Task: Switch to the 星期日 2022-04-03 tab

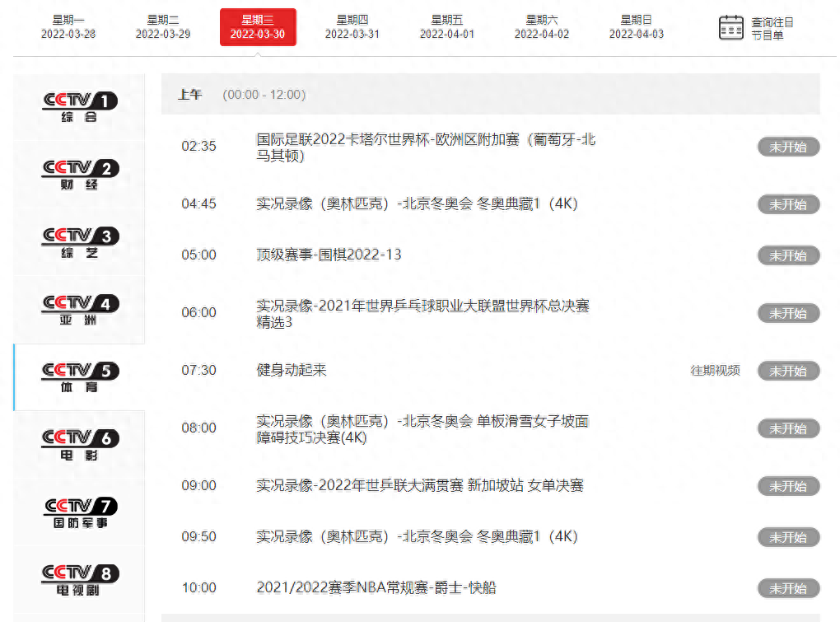Action: coord(636,26)
